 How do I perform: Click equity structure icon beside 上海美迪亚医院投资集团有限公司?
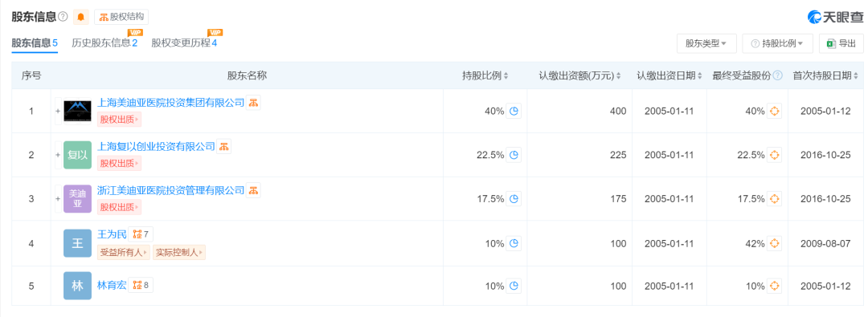coord(253,103)
